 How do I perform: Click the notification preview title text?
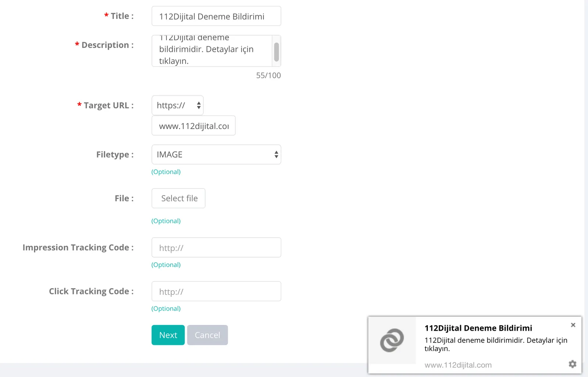(478, 328)
